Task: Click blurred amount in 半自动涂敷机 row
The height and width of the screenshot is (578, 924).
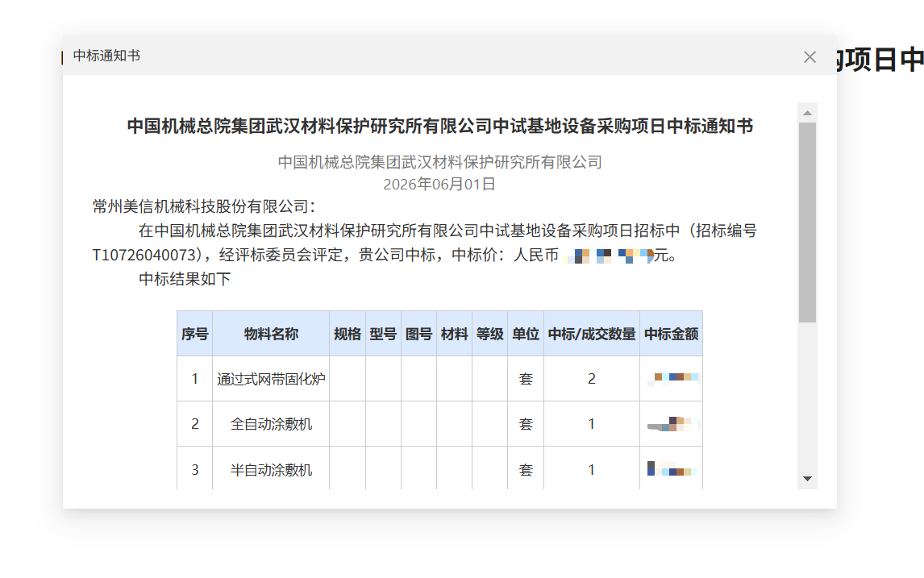Action: point(672,469)
